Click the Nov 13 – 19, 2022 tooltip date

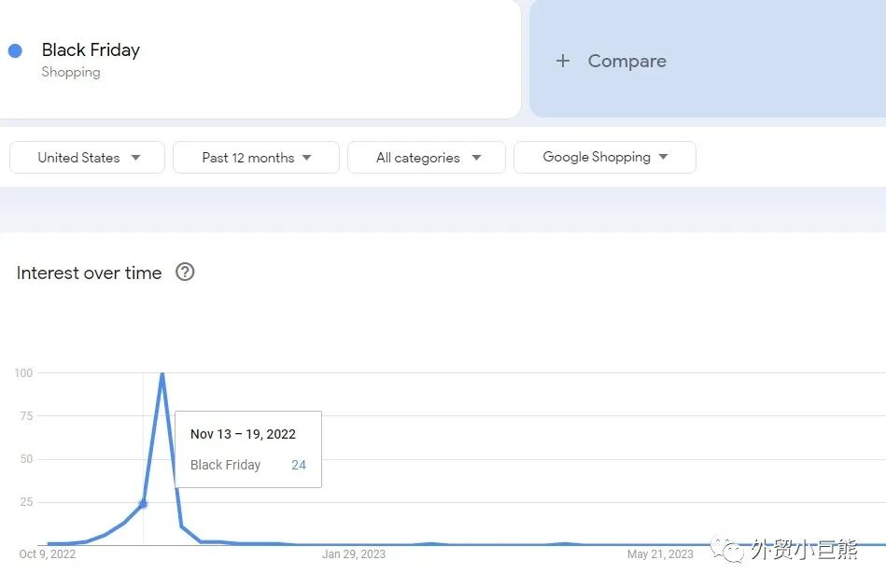point(243,434)
